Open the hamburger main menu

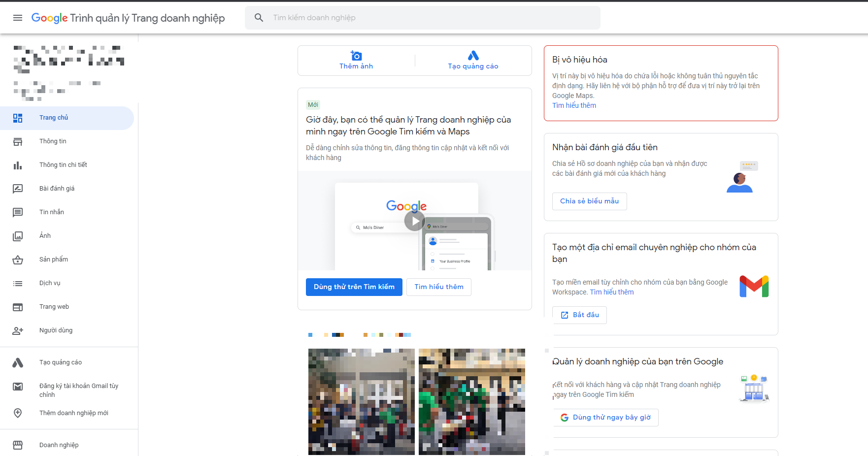pos(18,18)
